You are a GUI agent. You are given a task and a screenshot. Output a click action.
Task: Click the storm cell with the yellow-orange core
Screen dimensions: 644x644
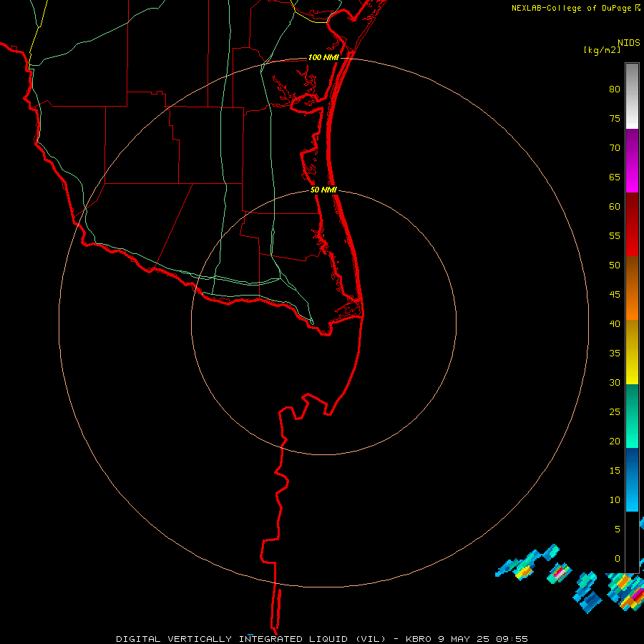(x=525, y=571)
